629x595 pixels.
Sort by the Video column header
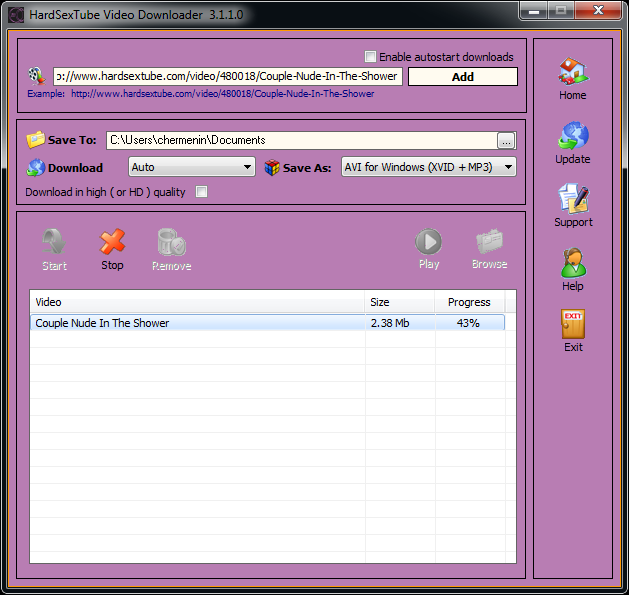pos(197,302)
